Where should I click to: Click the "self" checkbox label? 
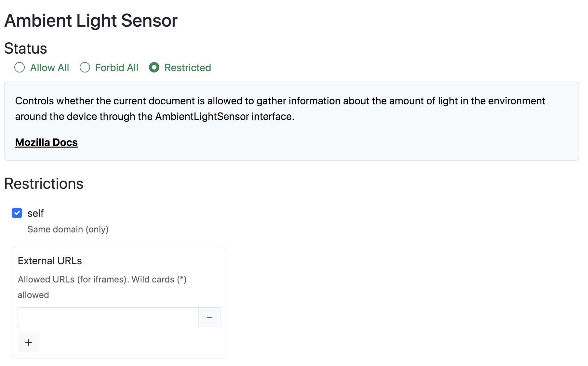[35, 213]
